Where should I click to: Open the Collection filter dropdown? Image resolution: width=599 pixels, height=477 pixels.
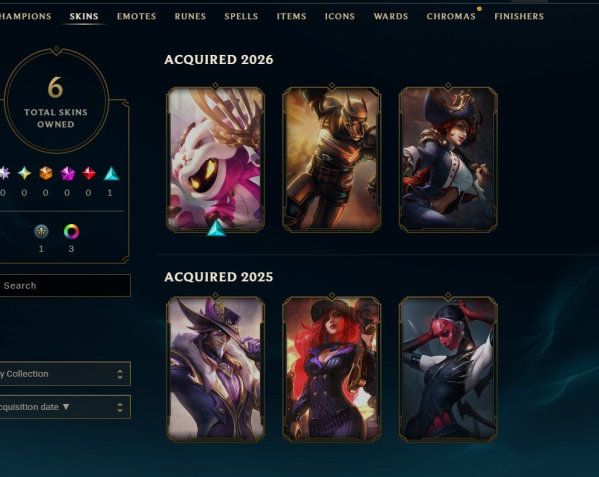point(65,374)
